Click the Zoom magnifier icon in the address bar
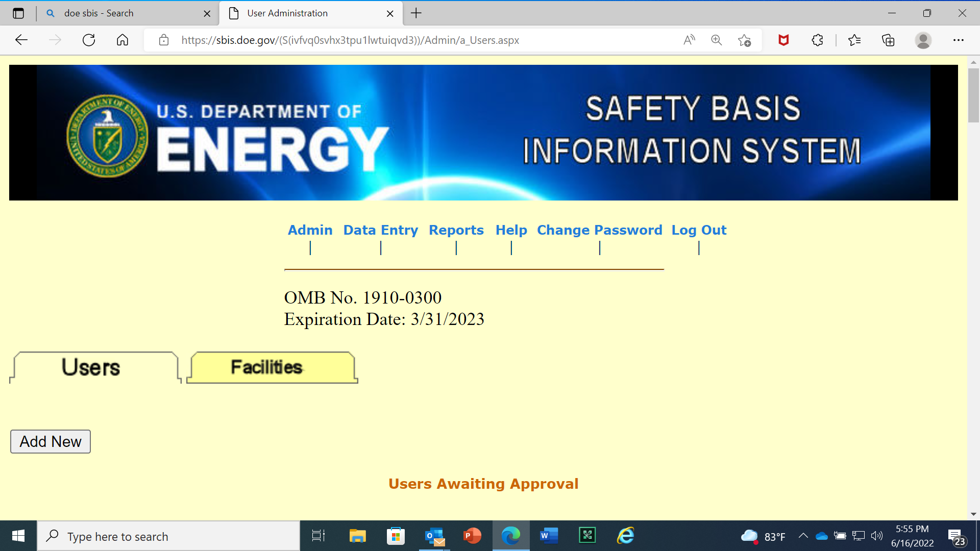 (717, 40)
